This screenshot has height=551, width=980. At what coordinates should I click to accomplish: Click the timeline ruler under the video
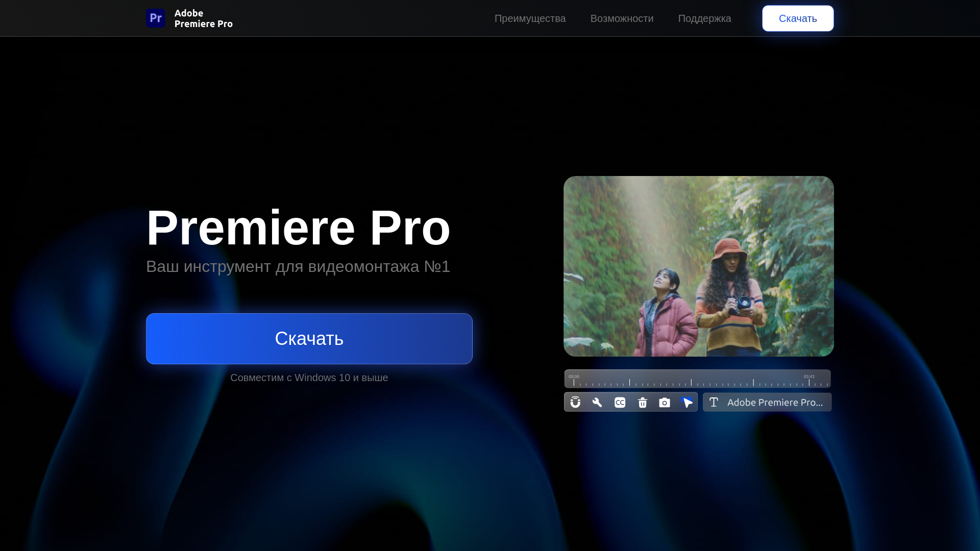pyautogui.click(x=698, y=379)
